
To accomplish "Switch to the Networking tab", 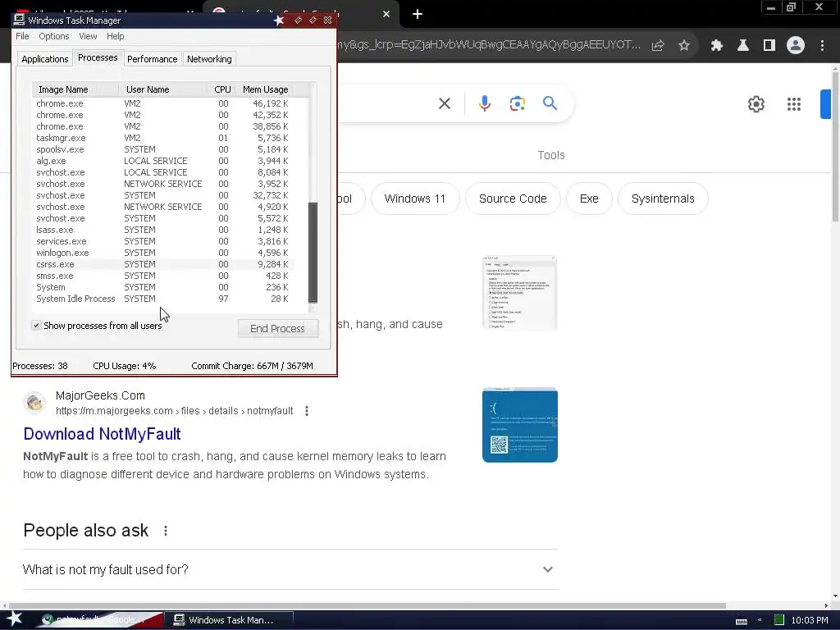I will 209,59.
